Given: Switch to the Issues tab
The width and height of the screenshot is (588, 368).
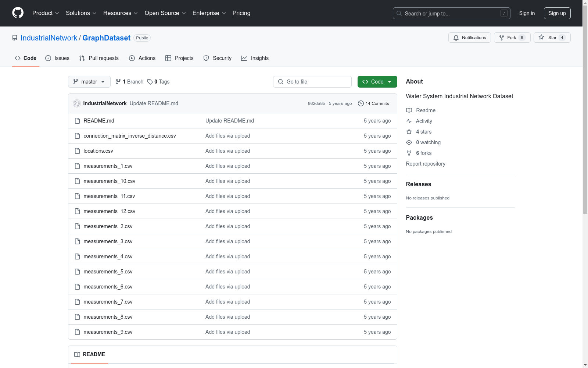Looking at the screenshot, I should pyautogui.click(x=57, y=58).
